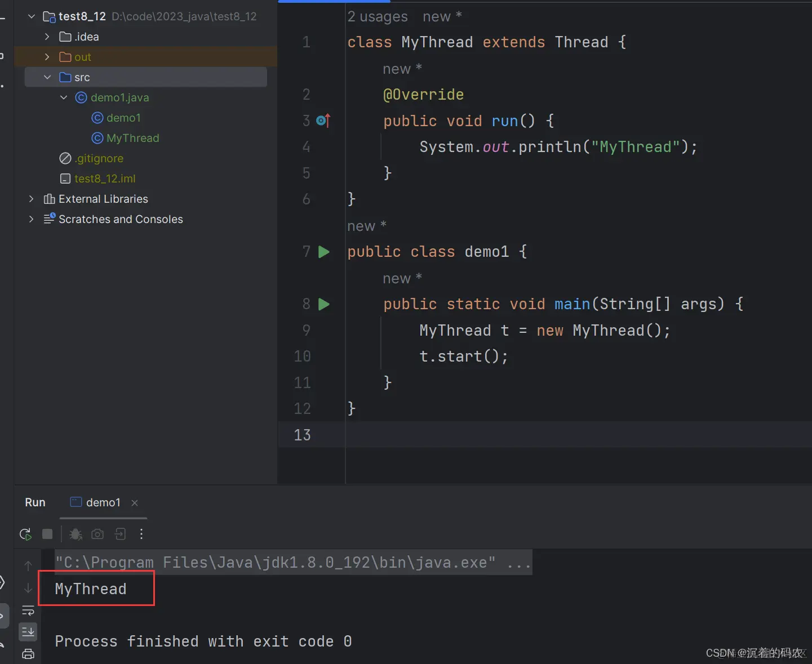Toggle soft-wrap in the console
Image resolution: width=812 pixels, height=664 pixels.
coord(28,610)
